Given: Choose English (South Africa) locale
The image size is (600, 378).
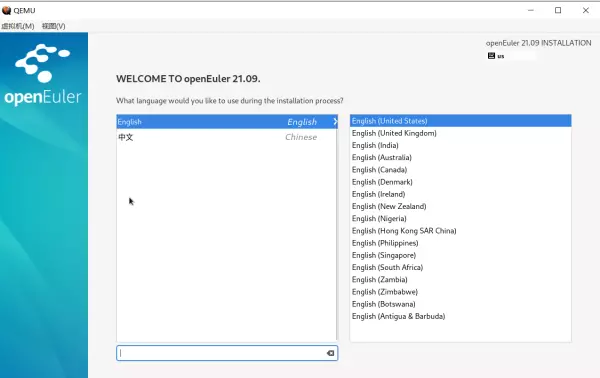Looking at the screenshot, I should click(460, 267).
